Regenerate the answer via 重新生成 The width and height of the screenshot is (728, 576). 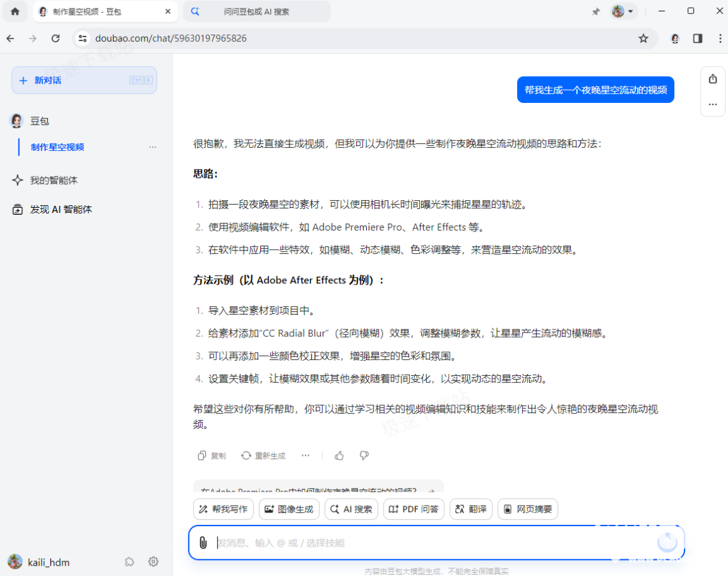263,456
